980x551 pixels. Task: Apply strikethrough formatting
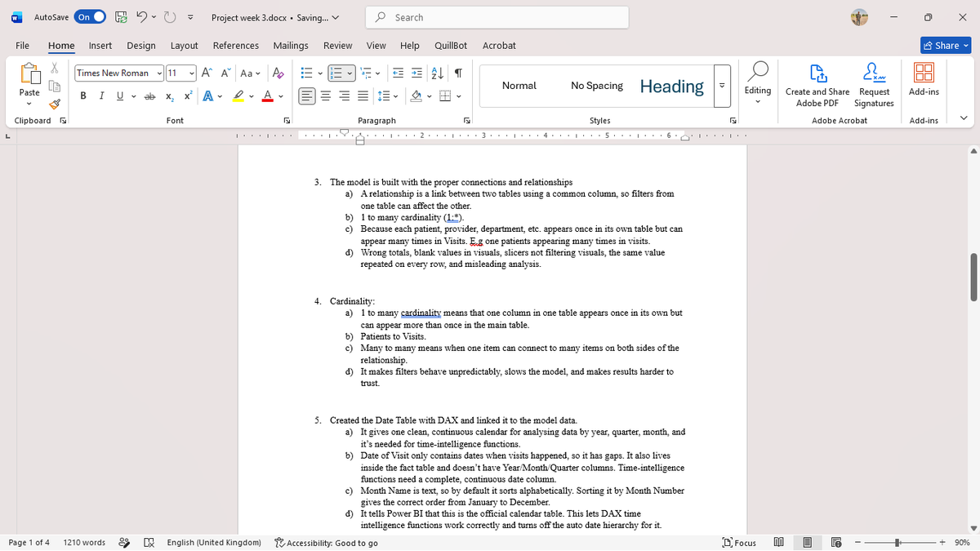pyautogui.click(x=150, y=96)
